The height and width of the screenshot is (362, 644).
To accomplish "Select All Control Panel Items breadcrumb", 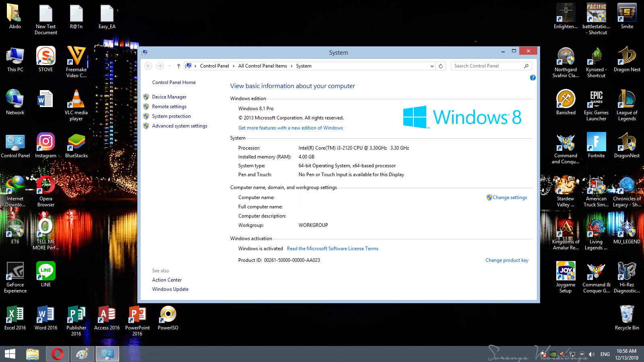I will 262,66.
